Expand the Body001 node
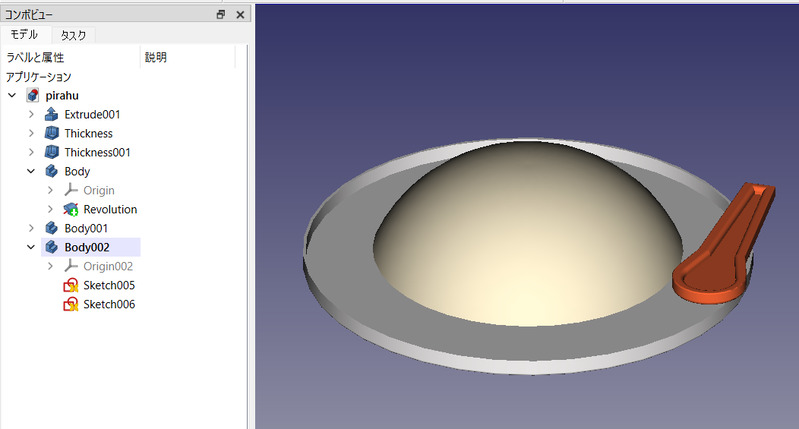Screen dimensions: 799x429 (x=32, y=228)
